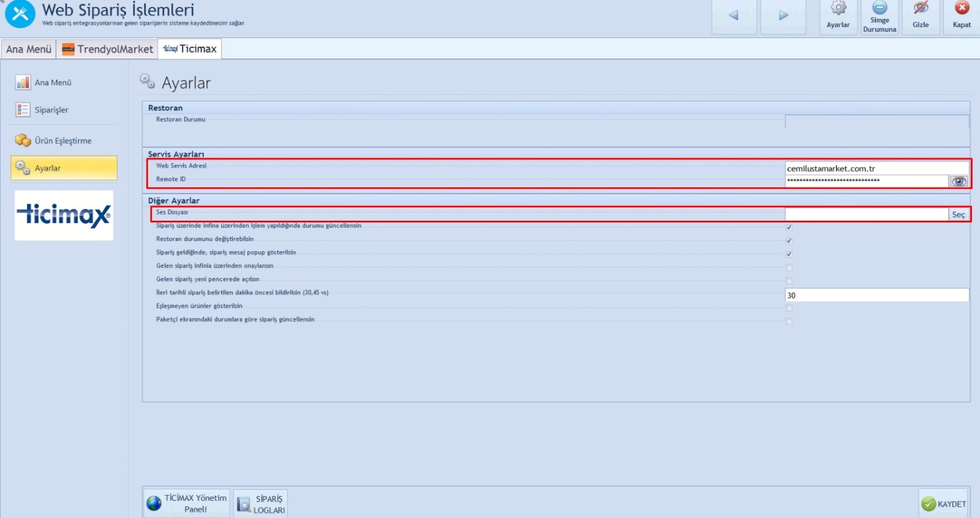Enable 'Gelen sipariş infinia üzerinden onaylansın' checkbox
The width and height of the screenshot is (980, 518).
(789, 268)
